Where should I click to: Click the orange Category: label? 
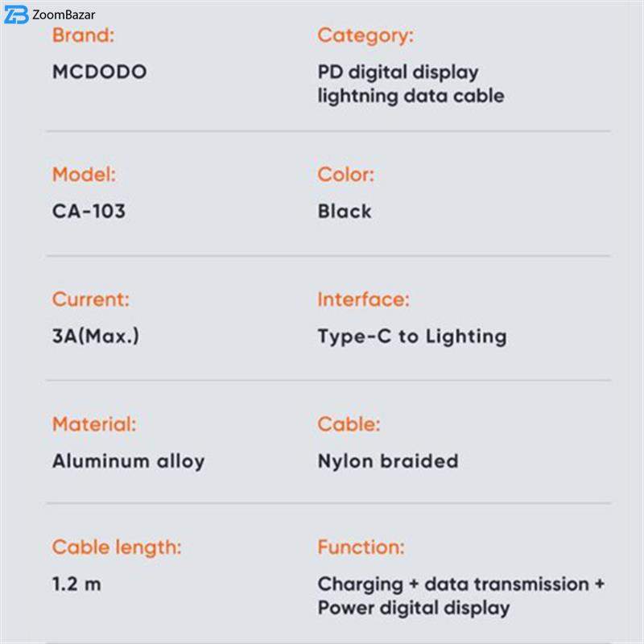[x=365, y=35]
